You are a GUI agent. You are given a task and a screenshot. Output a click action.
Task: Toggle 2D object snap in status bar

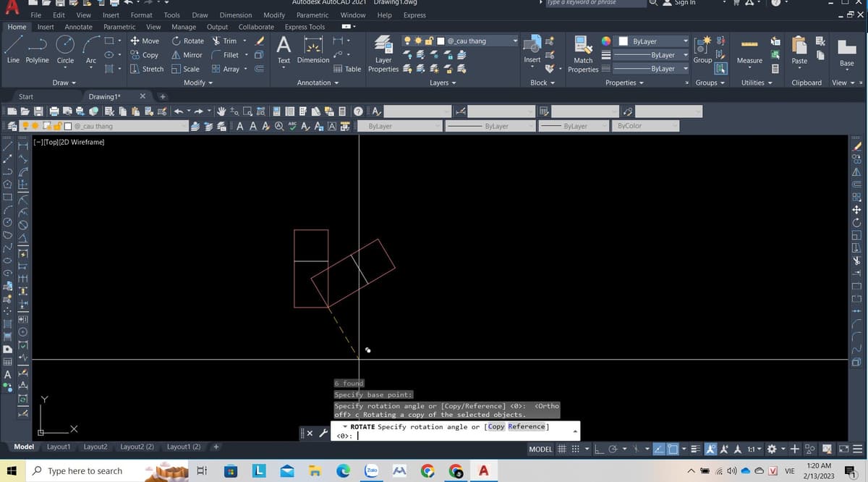coord(673,449)
